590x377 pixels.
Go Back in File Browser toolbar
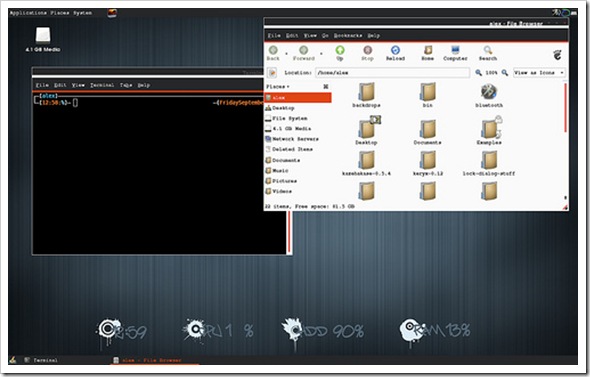pos(273,53)
